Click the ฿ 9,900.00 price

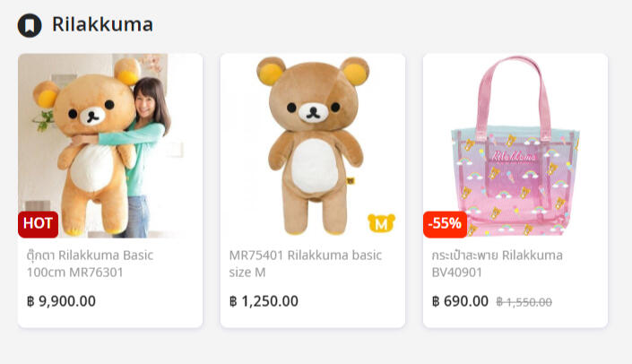pyautogui.click(x=61, y=301)
